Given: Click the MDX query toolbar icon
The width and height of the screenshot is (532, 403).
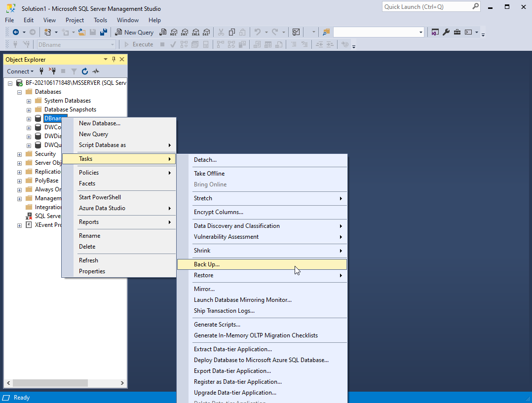Looking at the screenshot, I should coord(173,33).
